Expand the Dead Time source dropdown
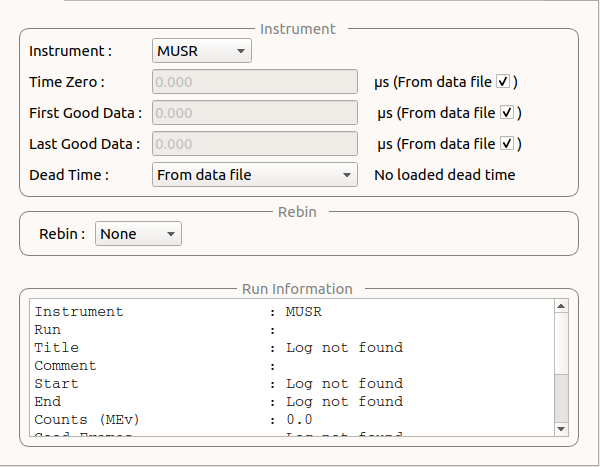 tap(255, 175)
